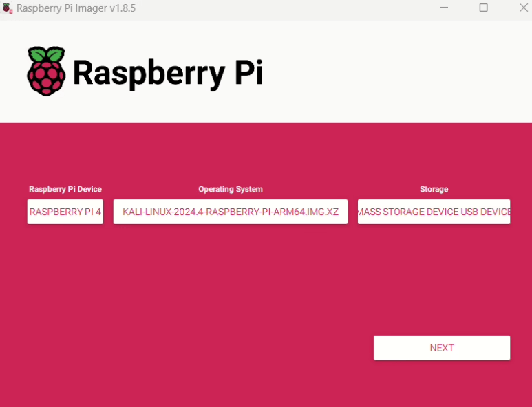Viewport: 532px width, 407px height.
Task: Click the Raspberry Pi 4 device button
Action: coord(65,212)
